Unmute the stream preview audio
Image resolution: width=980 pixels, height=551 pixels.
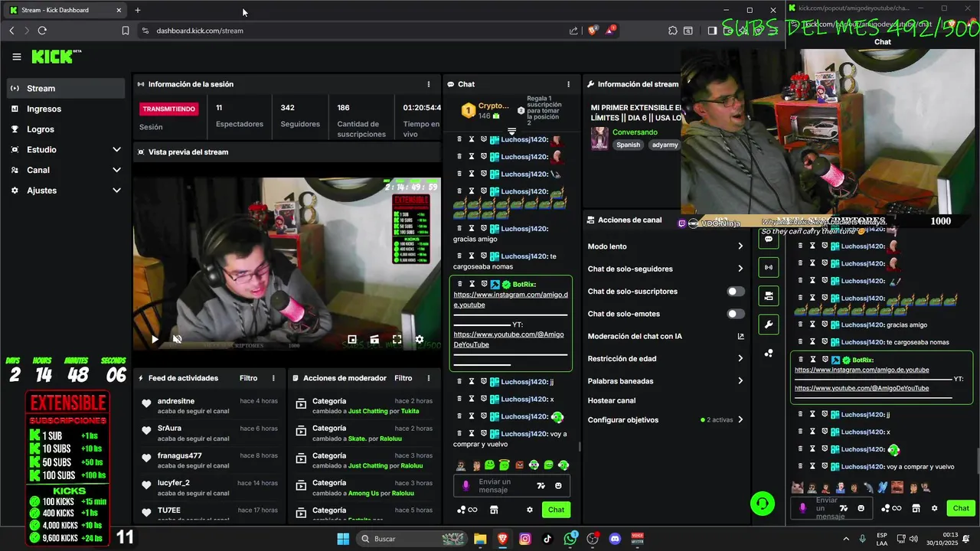click(x=178, y=339)
